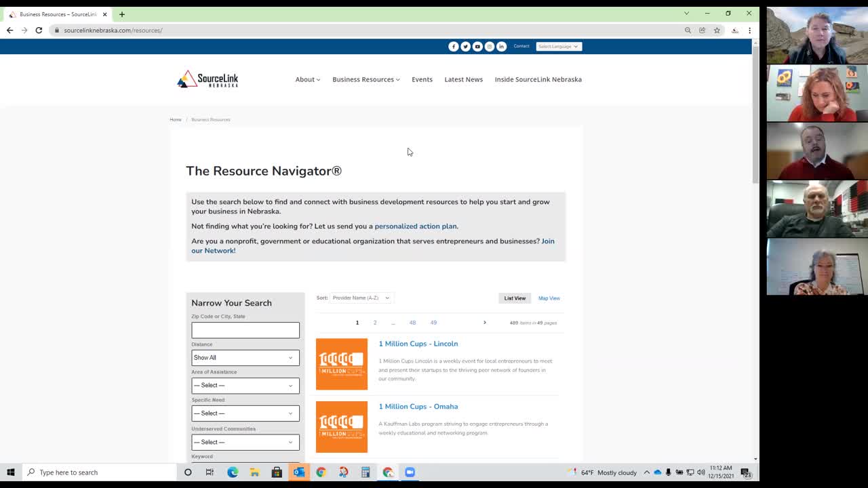
Task: Click the Contact link in top bar
Action: pos(521,46)
